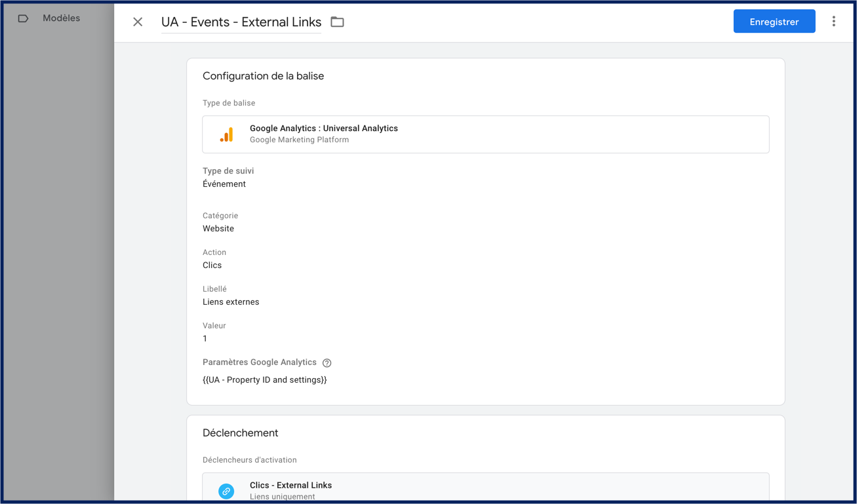The image size is (857, 504).
Task: Click the Type de suivi label
Action: click(x=228, y=171)
